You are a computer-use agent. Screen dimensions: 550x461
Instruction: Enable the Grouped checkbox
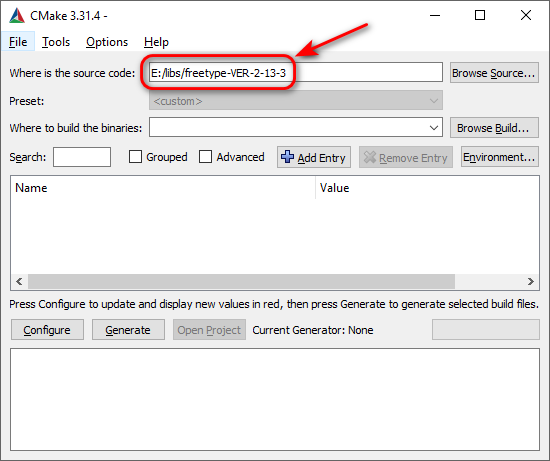135,157
